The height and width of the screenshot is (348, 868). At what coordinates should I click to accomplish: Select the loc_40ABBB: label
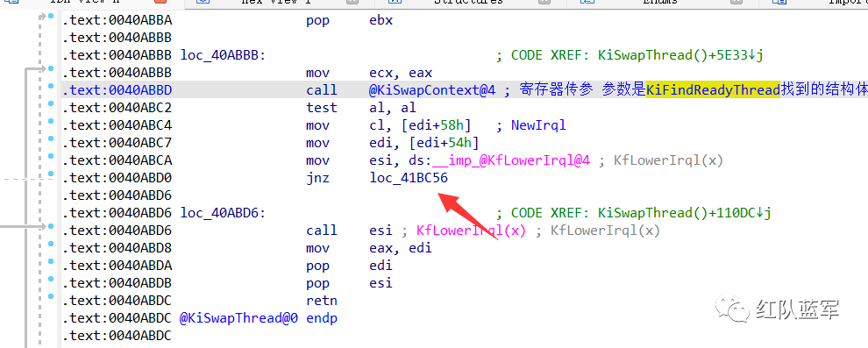(x=223, y=55)
